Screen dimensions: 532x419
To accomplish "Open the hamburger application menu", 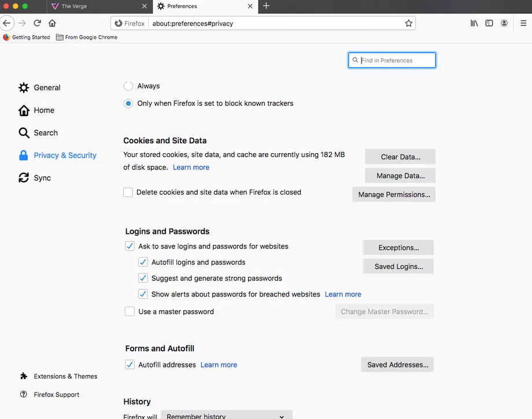I will click(523, 23).
